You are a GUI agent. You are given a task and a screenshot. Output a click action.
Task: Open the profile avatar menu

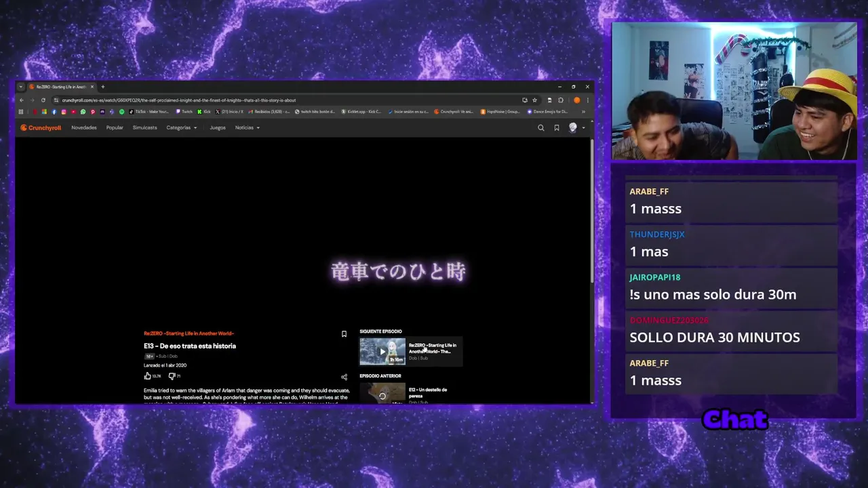(575, 127)
